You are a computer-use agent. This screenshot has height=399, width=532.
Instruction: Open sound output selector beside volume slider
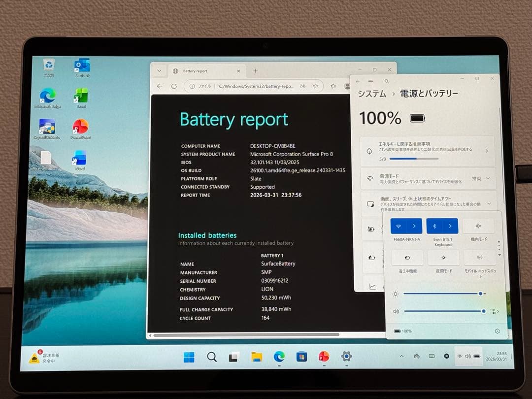point(495,311)
